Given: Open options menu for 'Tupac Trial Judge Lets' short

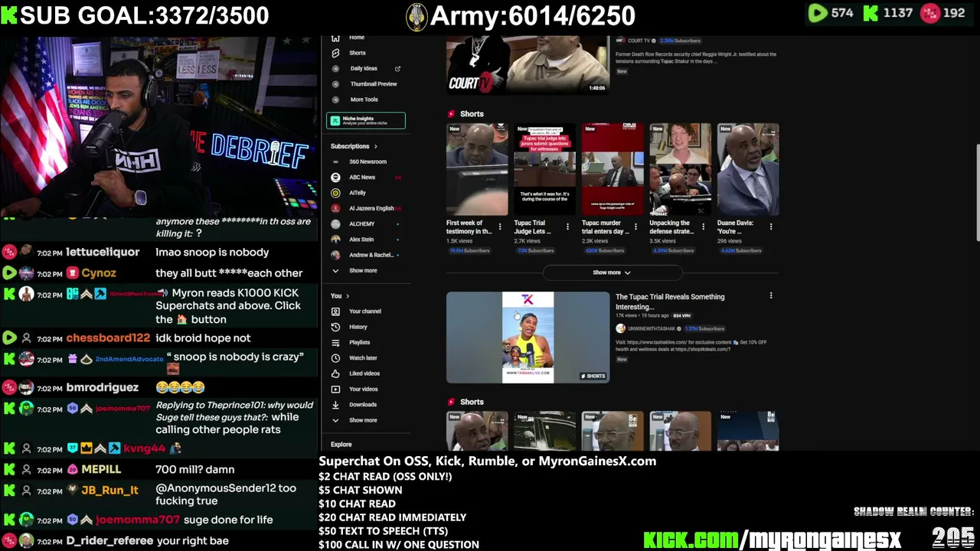Looking at the screenshot, I should tap(567, 227).
